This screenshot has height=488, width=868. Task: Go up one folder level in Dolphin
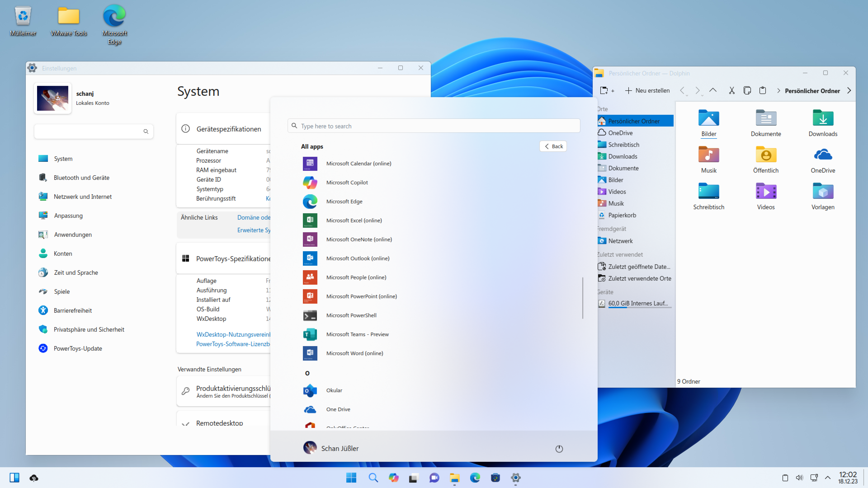coord(713,90)
